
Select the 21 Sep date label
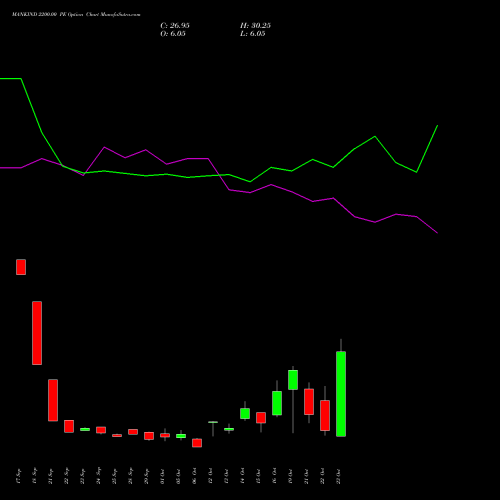50,476
